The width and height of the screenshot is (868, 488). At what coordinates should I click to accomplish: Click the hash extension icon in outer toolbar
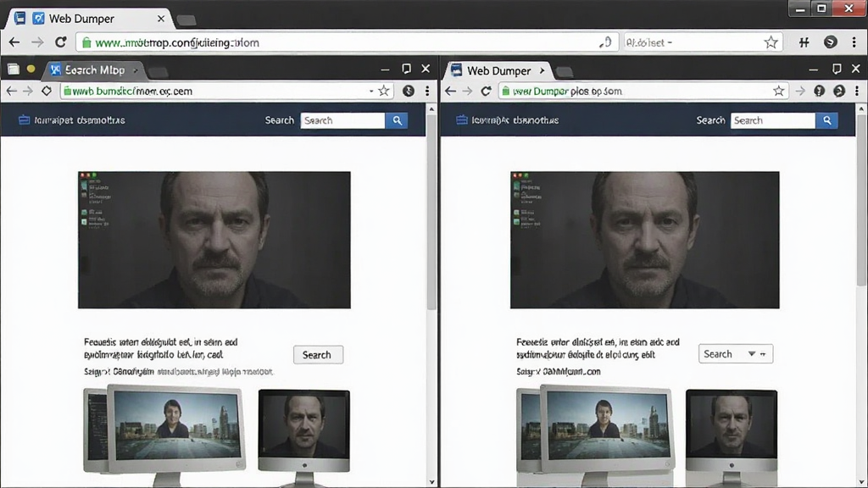[x=804, y=42]
